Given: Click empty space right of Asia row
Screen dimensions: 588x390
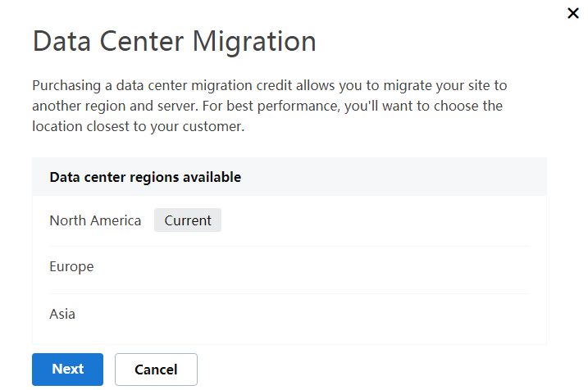Looking at the screenshot, I should click(x=328, y=314).
